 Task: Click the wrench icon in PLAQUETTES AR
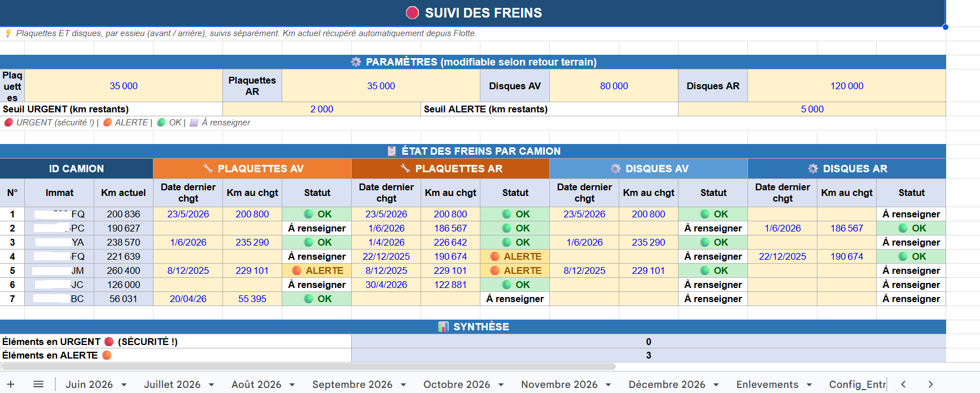coord(405,168)
